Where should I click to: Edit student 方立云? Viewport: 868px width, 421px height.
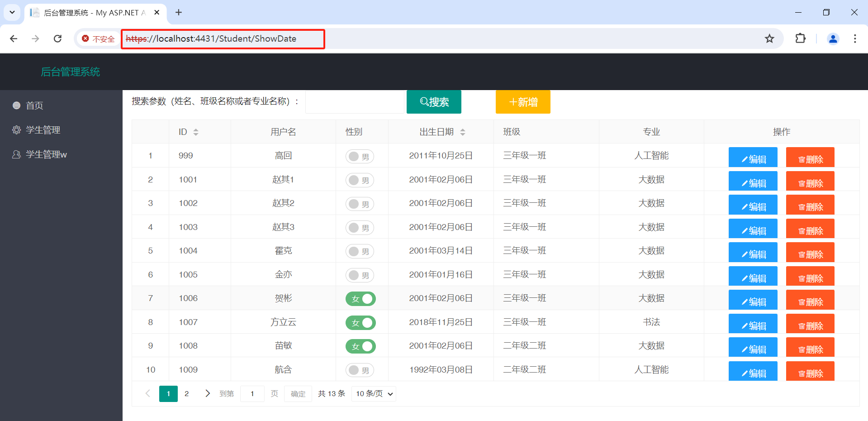753,324
